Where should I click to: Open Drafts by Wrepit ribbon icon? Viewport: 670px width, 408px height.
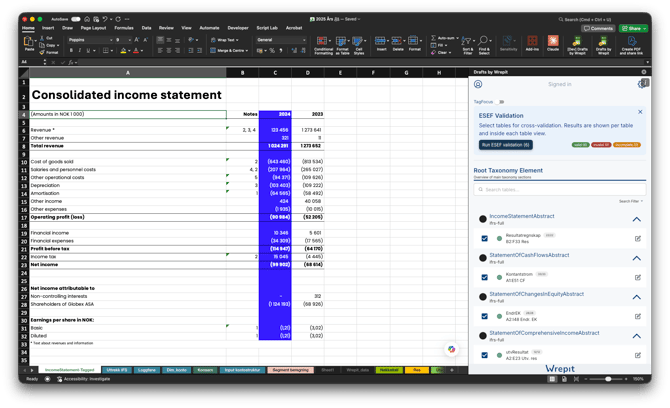[603, 44]
